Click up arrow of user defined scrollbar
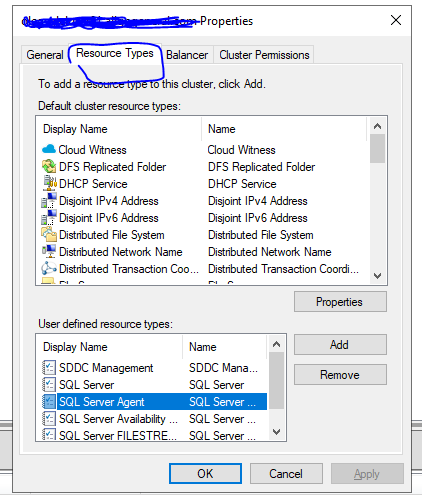 coord(276,344)
